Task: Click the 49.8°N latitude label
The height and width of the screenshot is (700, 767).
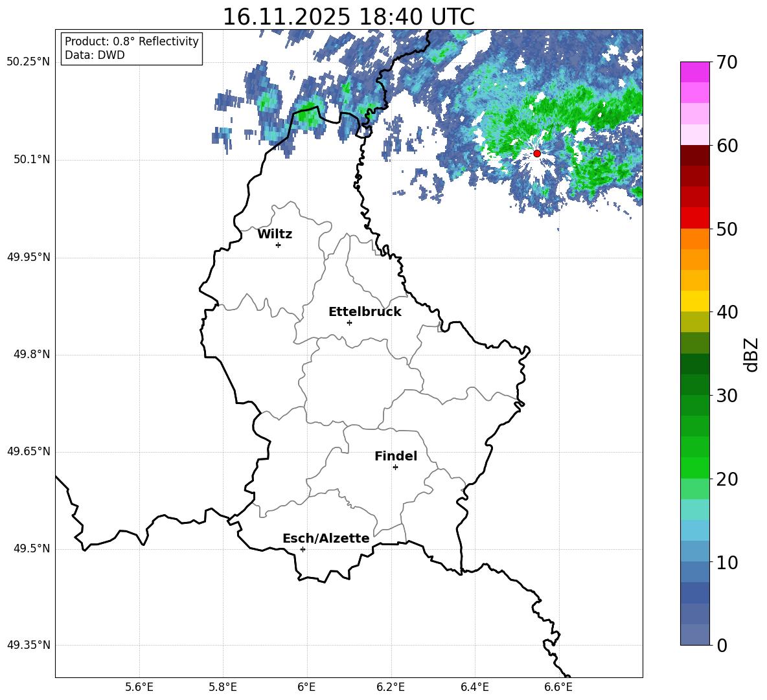Action: pos(32,354)
